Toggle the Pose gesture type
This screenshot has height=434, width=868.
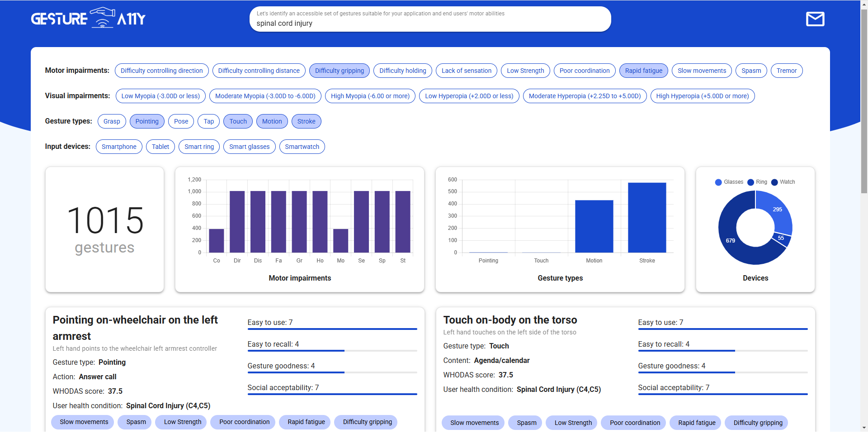click(x=181, y=121)
